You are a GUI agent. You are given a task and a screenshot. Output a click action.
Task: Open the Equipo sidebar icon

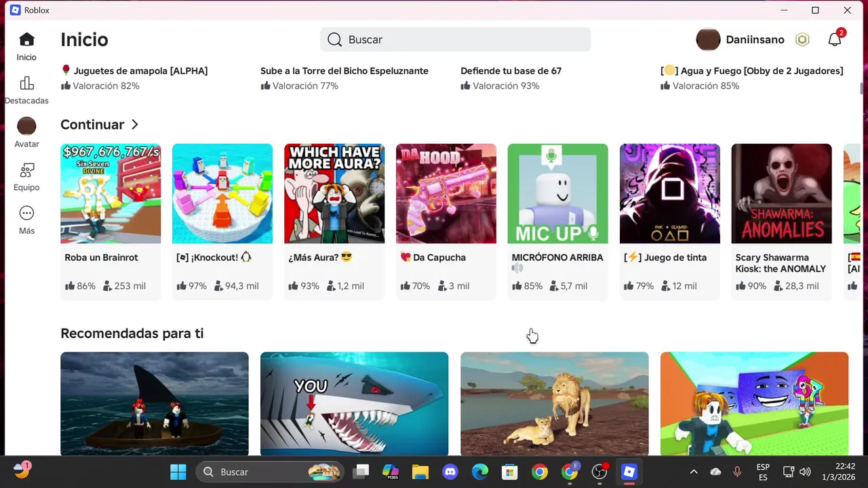tap(26, 170)
